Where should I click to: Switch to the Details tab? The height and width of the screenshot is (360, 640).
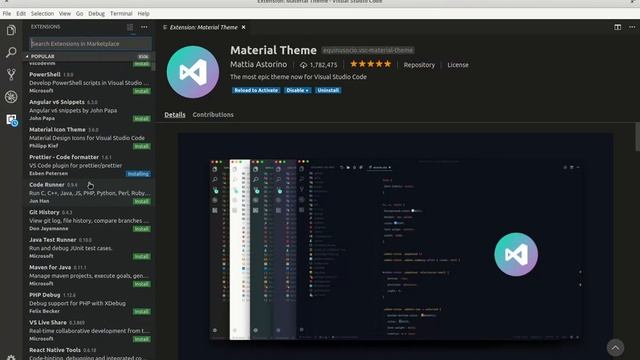point(175,115)
